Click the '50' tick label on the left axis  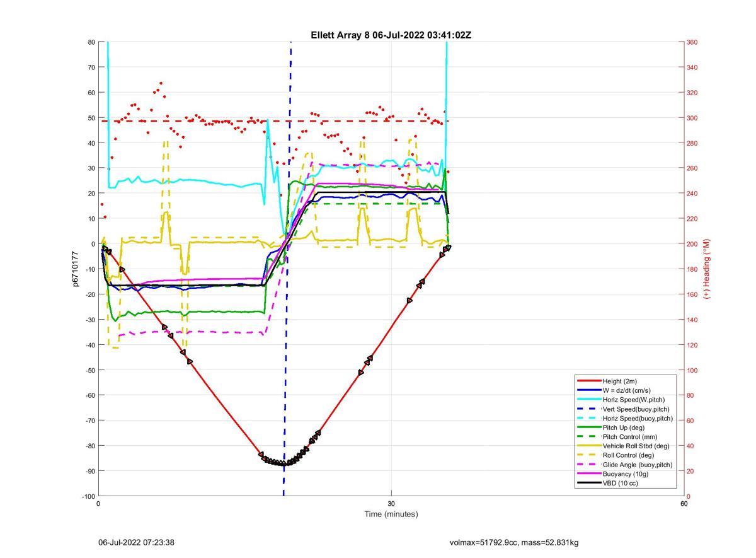click(91, 118)
